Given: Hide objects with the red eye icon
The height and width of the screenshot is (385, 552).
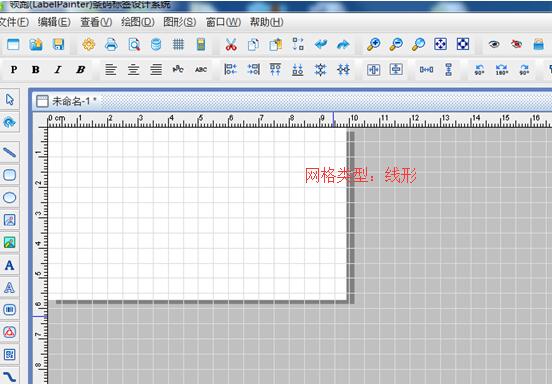Looking at the screenshot, I should pos(516,44).
